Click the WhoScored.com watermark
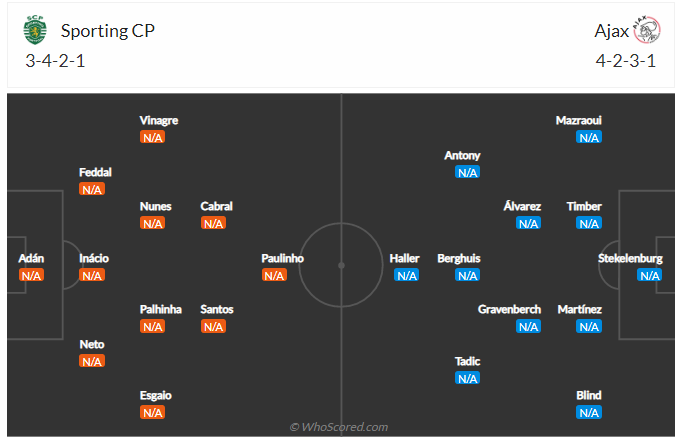 [339, 427]
